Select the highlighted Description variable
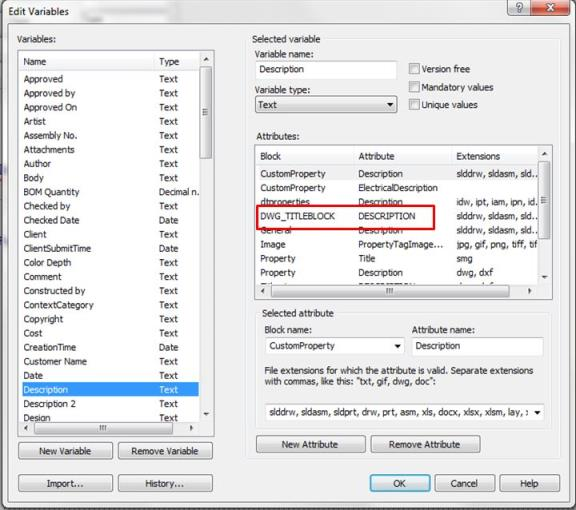This screenshot has width=576, height=510. click(110, 389)
